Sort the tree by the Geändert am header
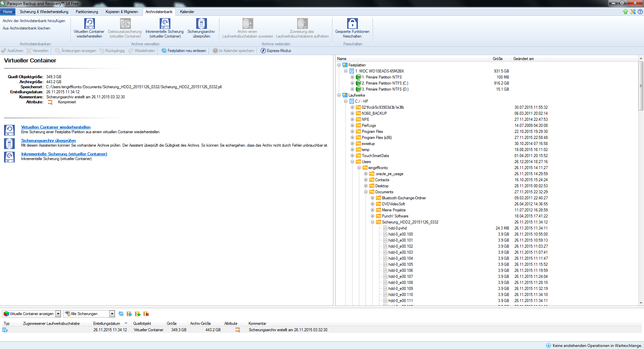Screen dimensions: 644x349 [531, 59]
